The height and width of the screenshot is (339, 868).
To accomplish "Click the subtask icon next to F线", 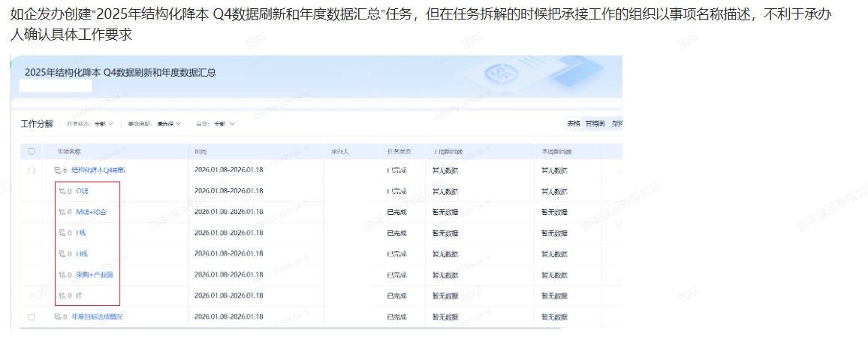I will [62, 233].
